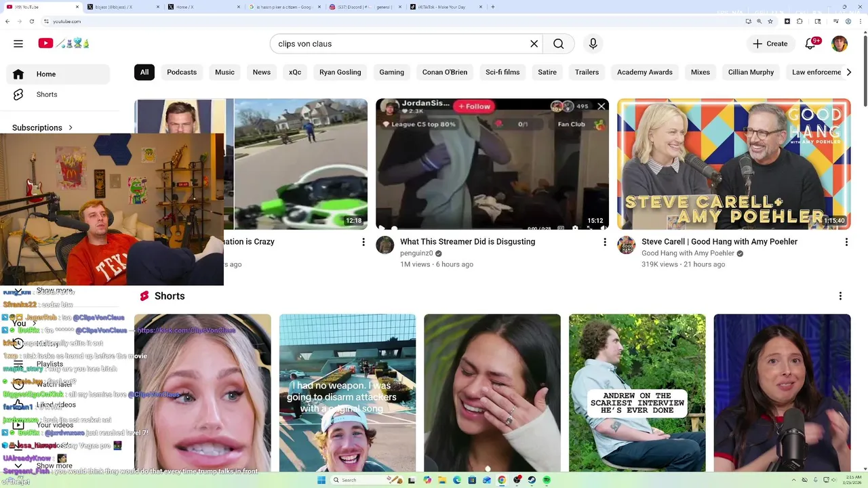Switch to the TikTok tab
The height and width of the screenshot is (488, 868).
446,7
